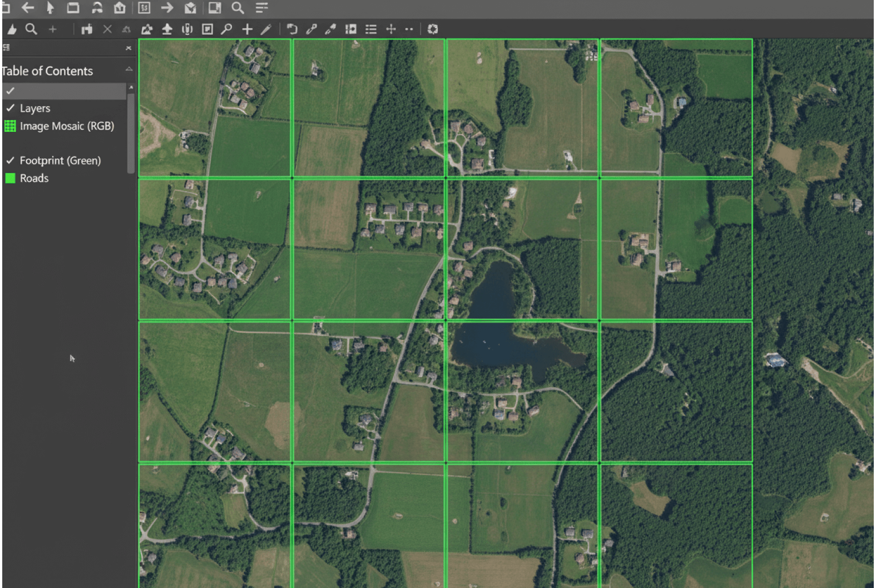Viewport: 876px width, 588px height.
Task: Toggle the Footprint (Green) layer checkbox
Action: pos(10,160)
